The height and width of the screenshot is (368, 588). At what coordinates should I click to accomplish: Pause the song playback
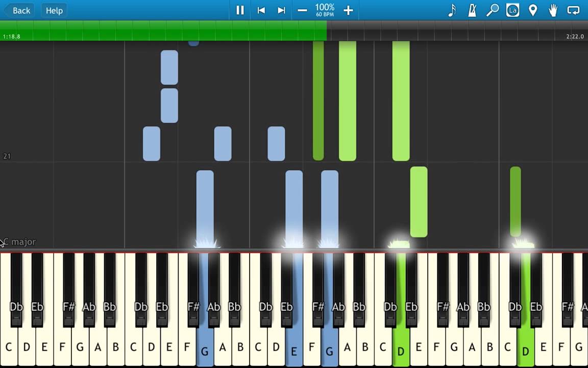(240, 10)
